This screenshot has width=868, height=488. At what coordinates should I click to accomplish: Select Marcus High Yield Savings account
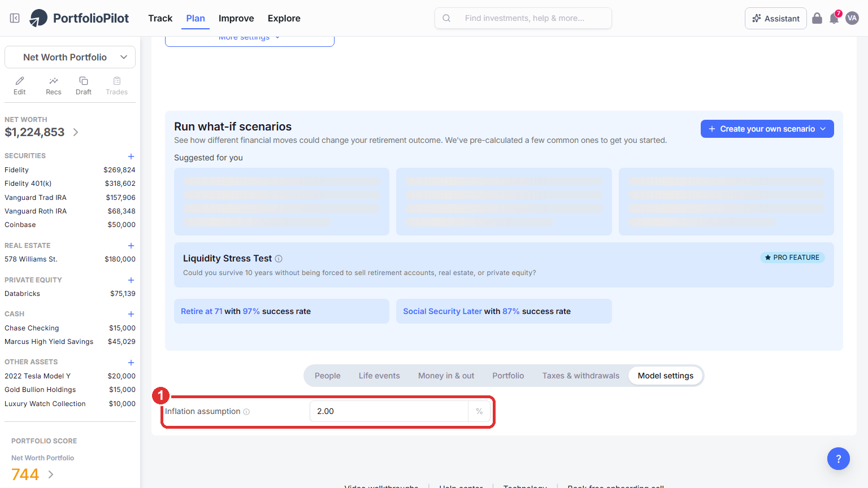[70, 342]
